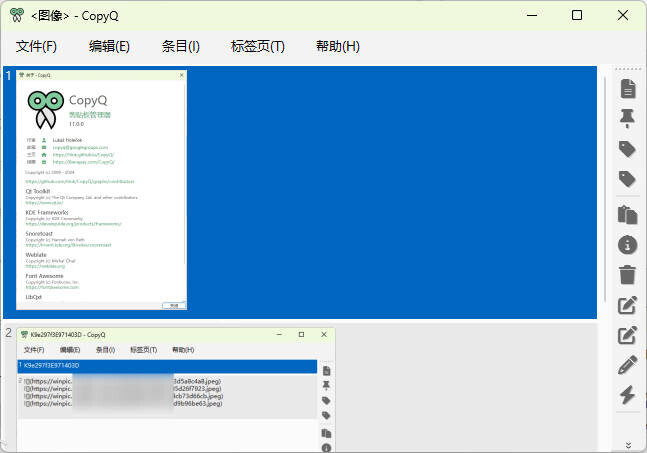Click the upper tag icon in sidebar
Image resolution: width=647 pixels, height=453 pixels.
tap(628, 149)
